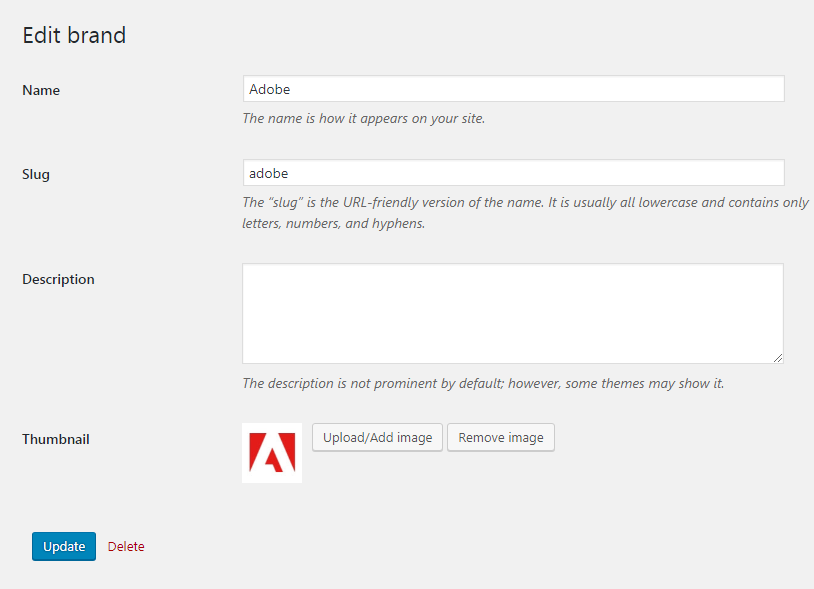This screenshot has height=589, width=814.
Task: Click inside the empty Description textarea
Action: pos(513,313)
